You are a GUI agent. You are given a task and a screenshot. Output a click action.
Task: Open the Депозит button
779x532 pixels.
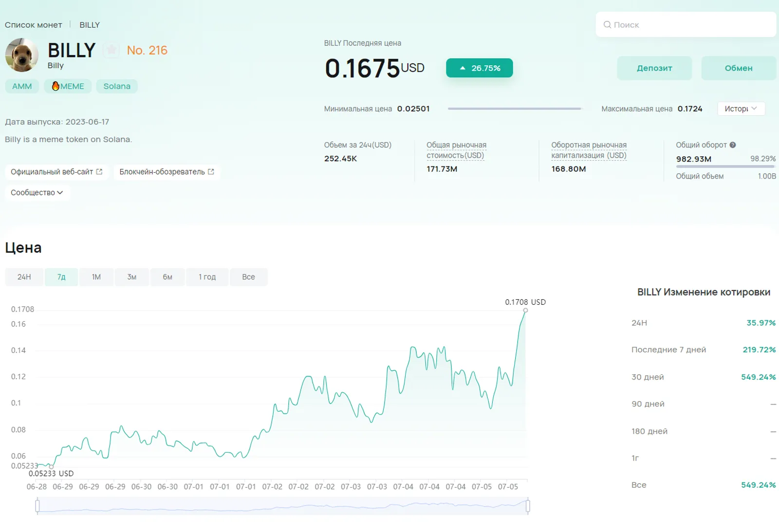tap(654, 68)
